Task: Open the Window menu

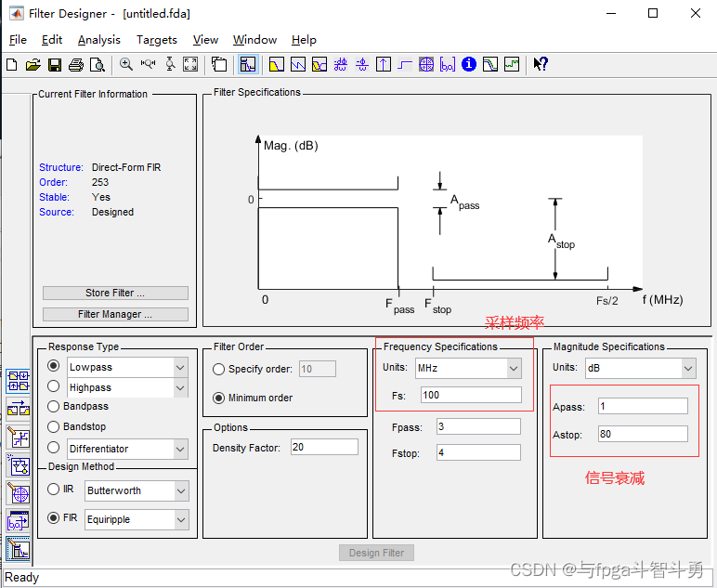Action: (255, 40)
